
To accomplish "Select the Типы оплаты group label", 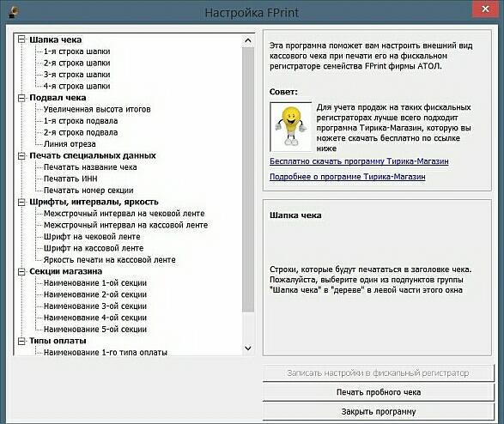I will click(58, 341).
